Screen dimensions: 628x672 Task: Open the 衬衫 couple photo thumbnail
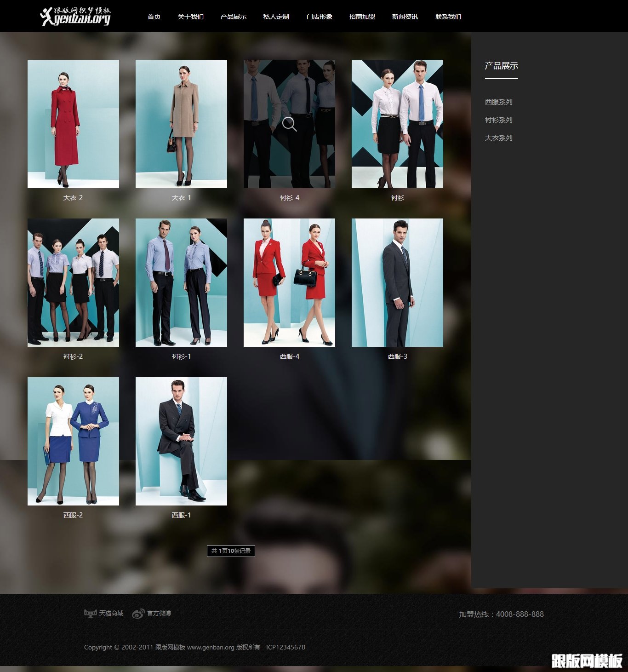click(397, 124)
